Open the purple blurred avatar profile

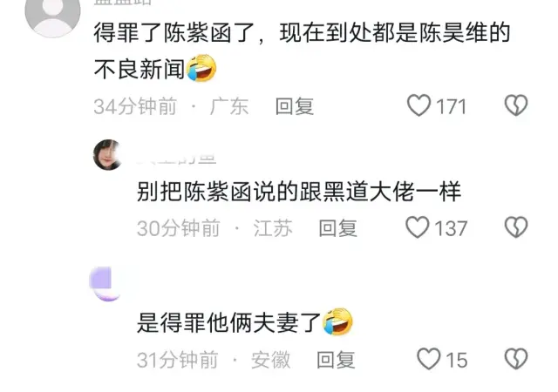coord(105,284)
